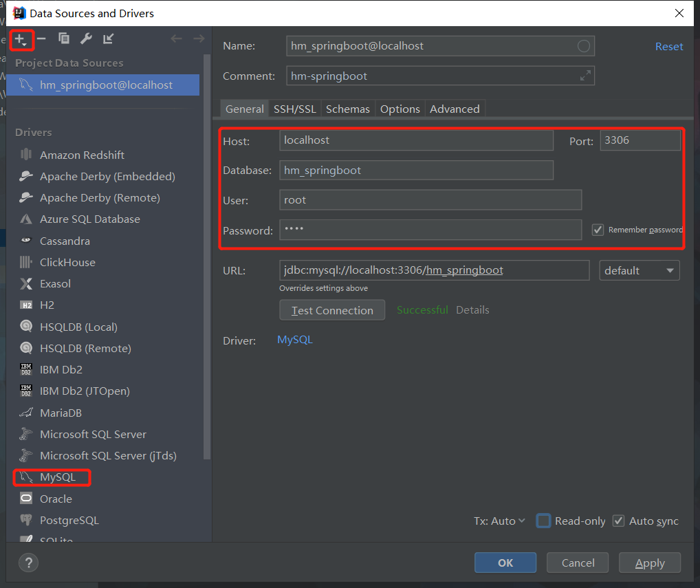Click Microsoft SQL Server (jTds) driver icon
700x588 pixels.
point(26,455)
